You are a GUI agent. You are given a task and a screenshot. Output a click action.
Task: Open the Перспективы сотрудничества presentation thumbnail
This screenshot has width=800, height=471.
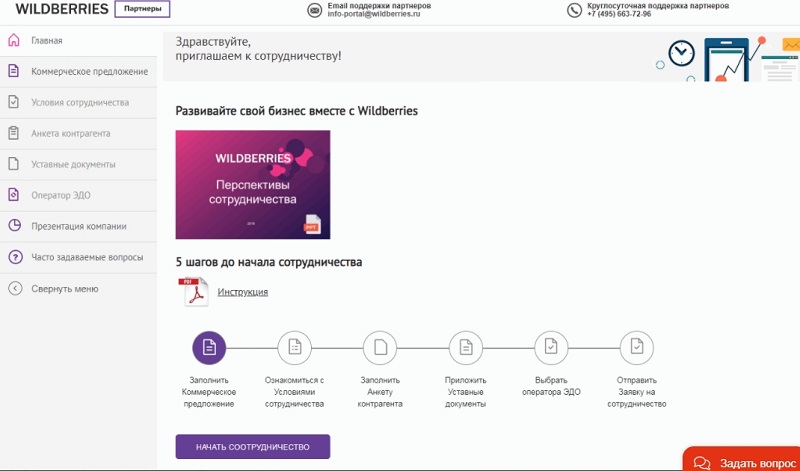[x=253, y=185]
